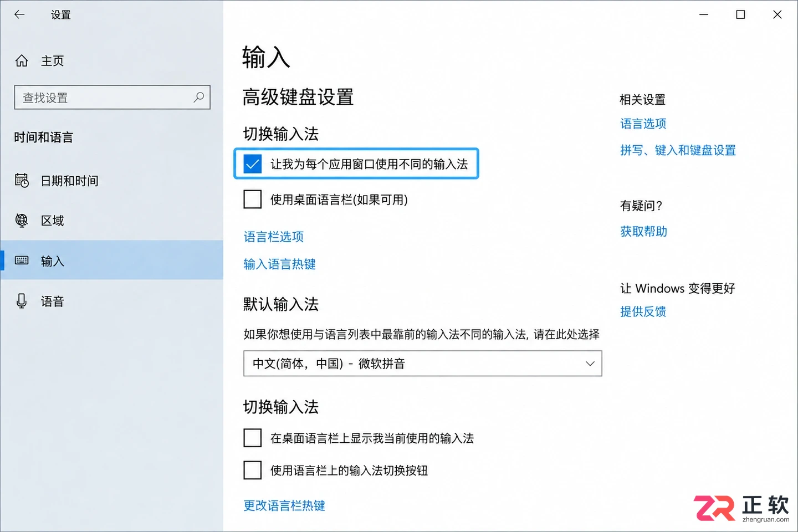Click the 默认输入法 section heading

[281, 304]
